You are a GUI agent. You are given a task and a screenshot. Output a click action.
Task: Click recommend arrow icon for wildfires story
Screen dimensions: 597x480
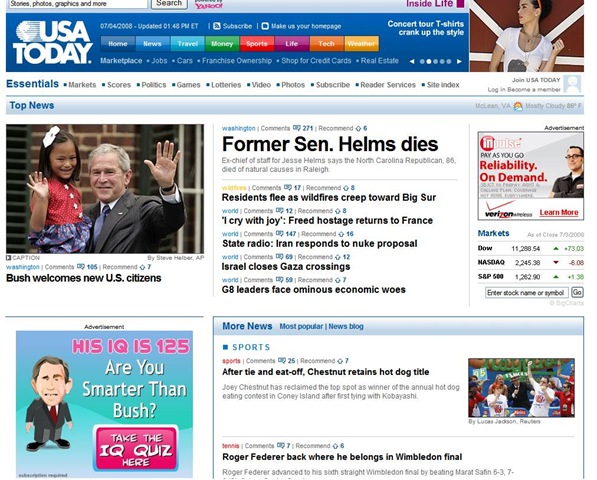pyautogui.click(x=346, y=188)
